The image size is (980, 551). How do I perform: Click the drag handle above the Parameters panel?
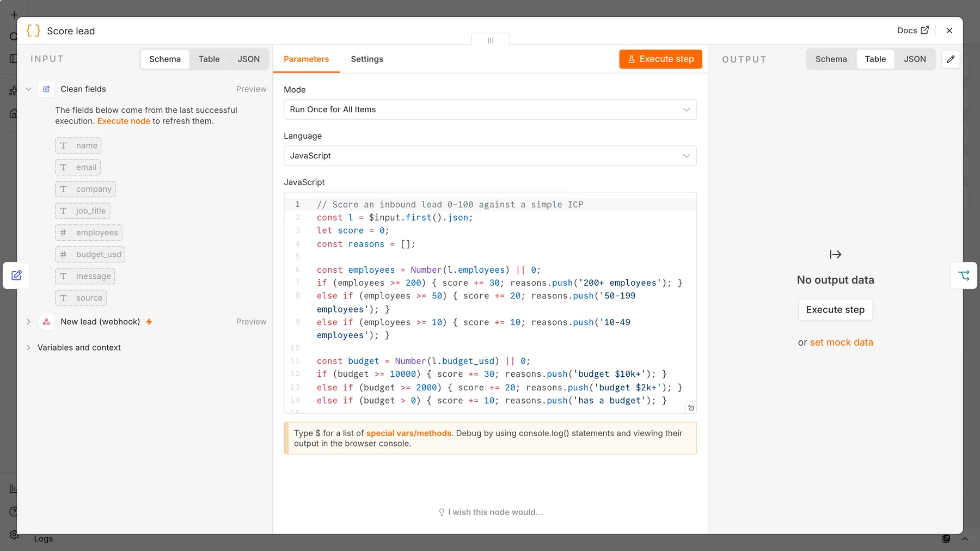click(x=491, y=40)
